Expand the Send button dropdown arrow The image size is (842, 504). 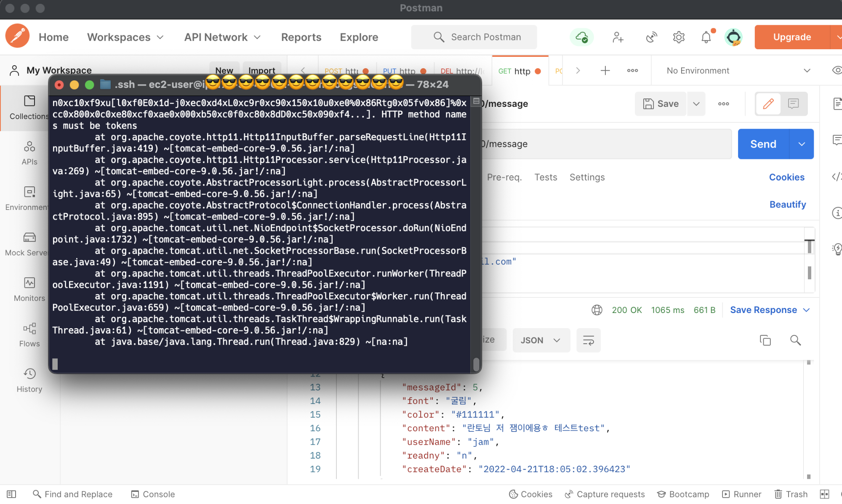point(802,144)
